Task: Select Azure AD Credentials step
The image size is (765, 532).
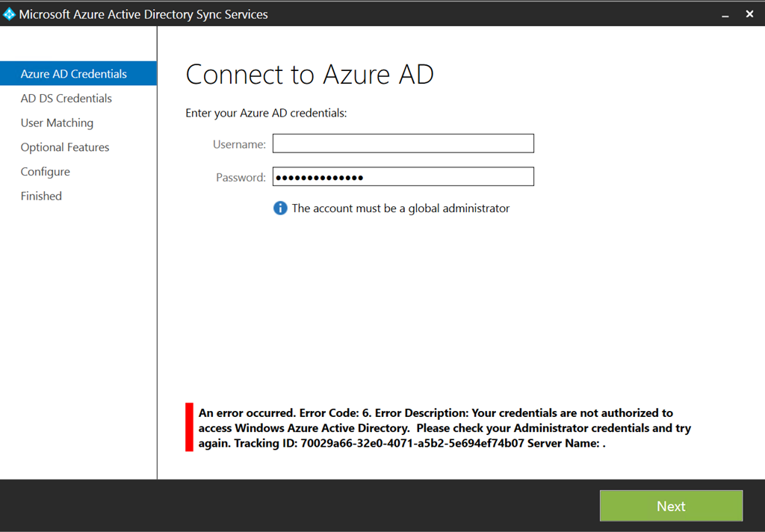Action: [74, 74]
